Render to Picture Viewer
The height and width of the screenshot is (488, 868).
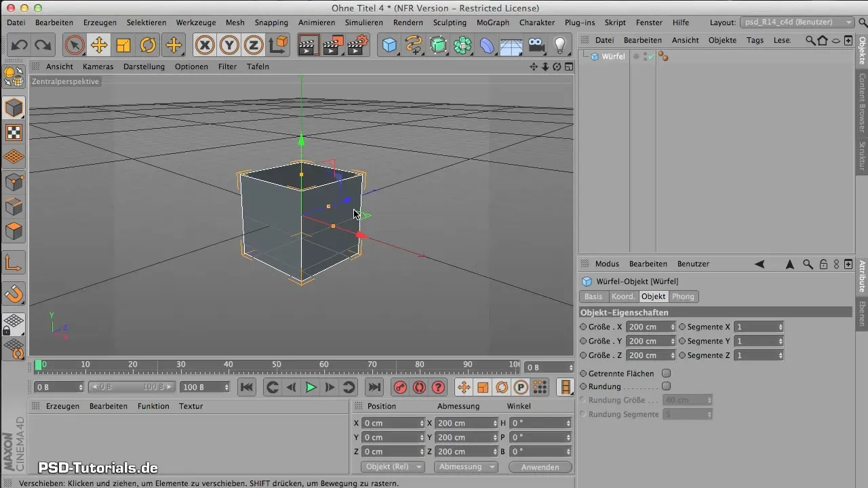click(332, 45)
